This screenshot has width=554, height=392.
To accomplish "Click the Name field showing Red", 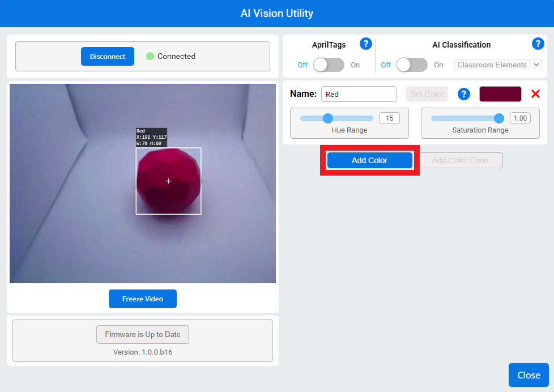I will 359,93.
